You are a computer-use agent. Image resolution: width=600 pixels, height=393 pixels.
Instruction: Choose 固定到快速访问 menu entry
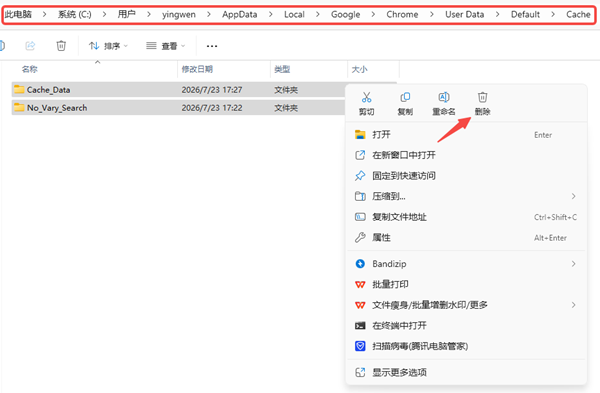tap(466, 176)
